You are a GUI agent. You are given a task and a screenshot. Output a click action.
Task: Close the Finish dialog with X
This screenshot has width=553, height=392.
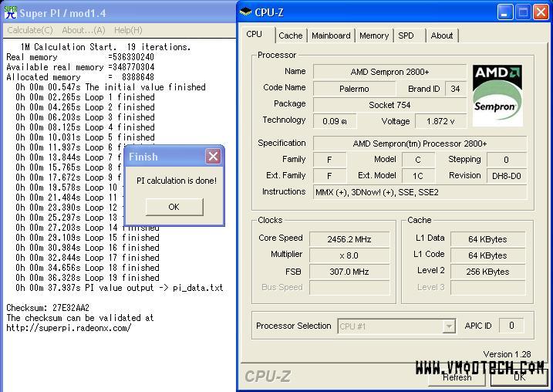coord(213,156)
